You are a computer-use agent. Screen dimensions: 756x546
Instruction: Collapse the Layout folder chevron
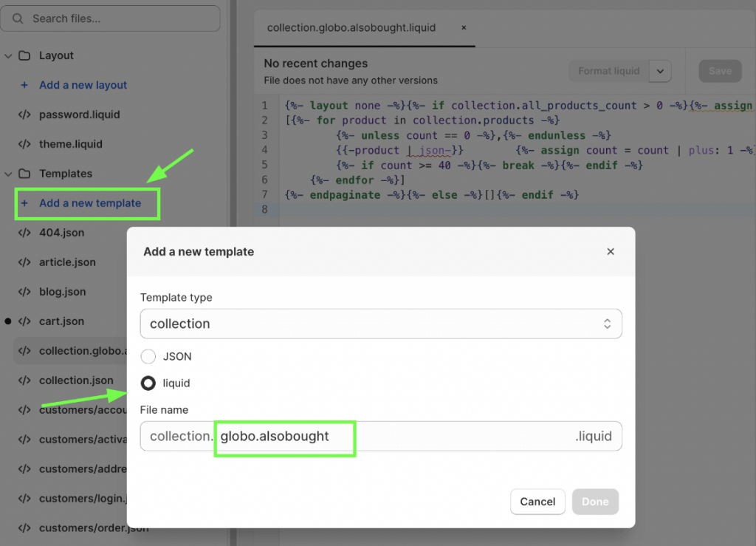(x=8, y=55)
